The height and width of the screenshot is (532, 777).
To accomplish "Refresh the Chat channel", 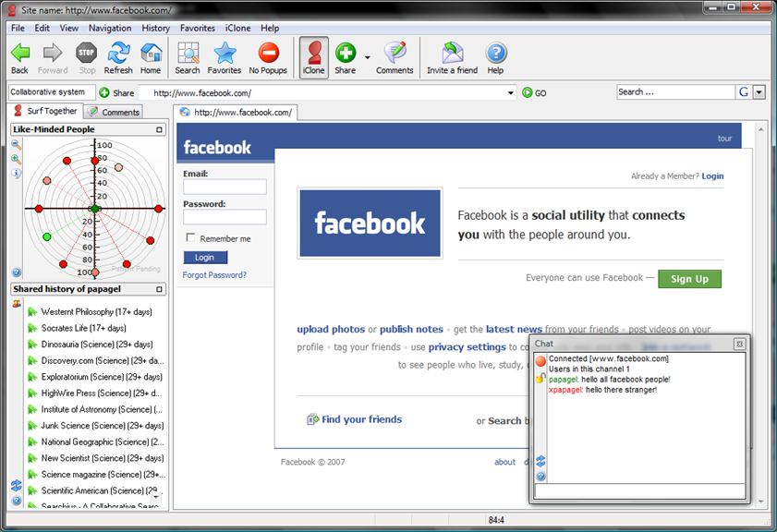I will click(540, 461).
